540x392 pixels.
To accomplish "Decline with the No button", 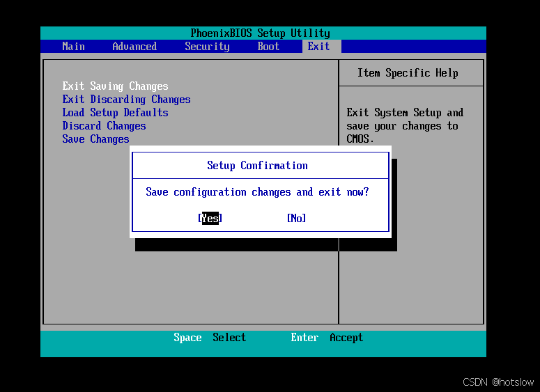I will point(296,218).
